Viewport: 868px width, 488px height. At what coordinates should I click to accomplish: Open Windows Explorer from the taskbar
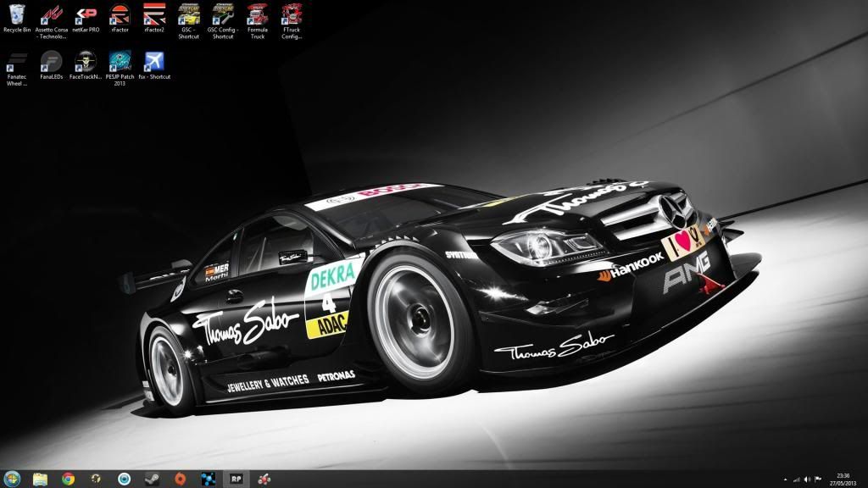click(40, 479)
